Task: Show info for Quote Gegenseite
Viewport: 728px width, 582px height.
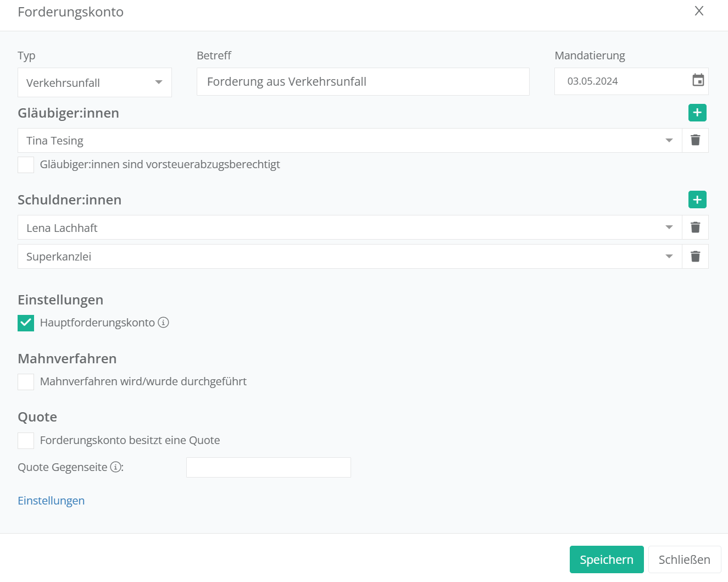Action: click(115, 467)
